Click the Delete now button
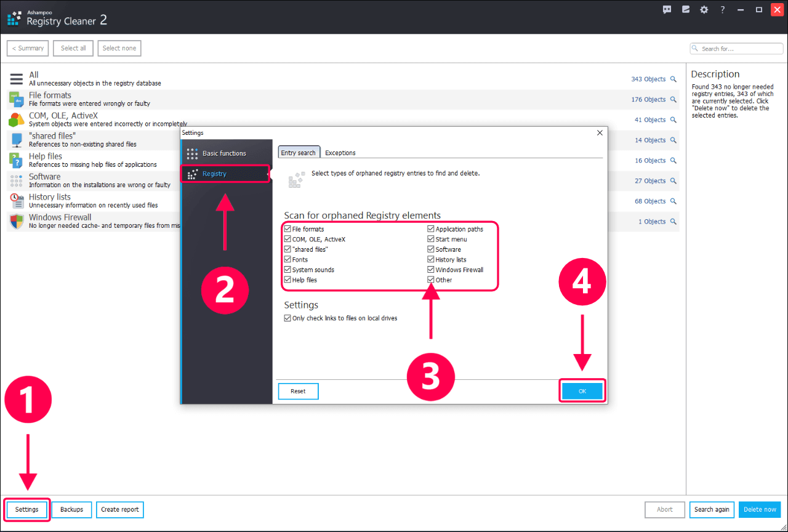Image resolution: width=788 pixels, height=532 pixels. tap(760, 509)
